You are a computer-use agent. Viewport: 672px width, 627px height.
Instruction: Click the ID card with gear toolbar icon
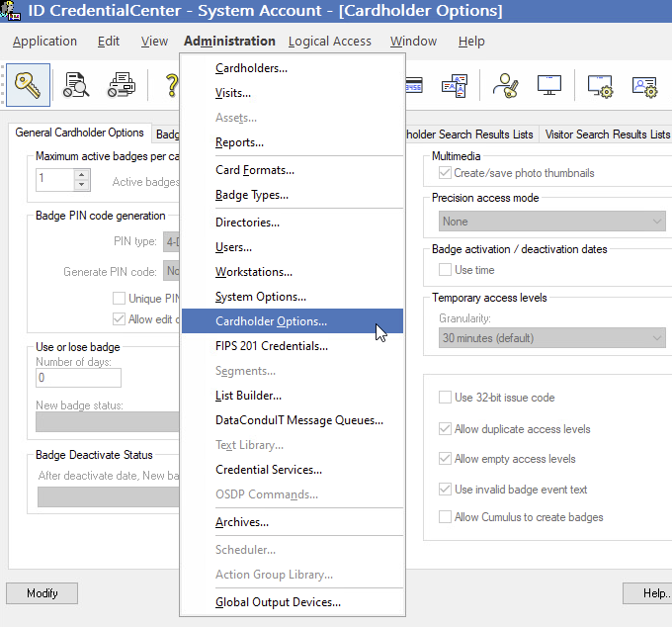click(644, 85)
